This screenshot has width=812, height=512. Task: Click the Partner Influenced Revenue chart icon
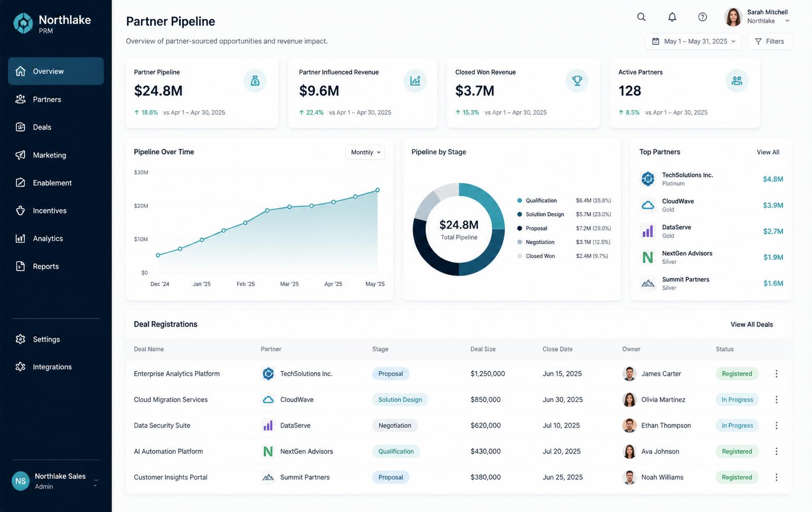point(415,81)
